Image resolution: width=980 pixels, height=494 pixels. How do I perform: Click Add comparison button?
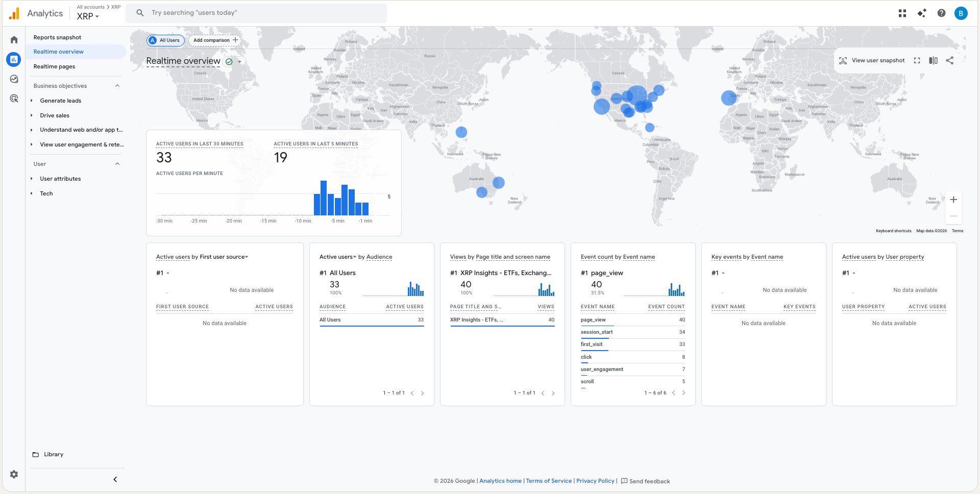(x=215, y=40)
